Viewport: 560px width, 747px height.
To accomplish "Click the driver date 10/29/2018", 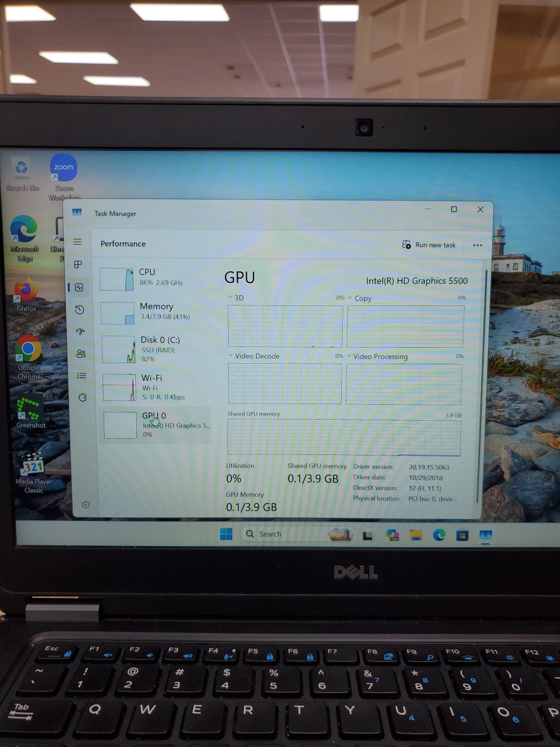I will 426,478.
